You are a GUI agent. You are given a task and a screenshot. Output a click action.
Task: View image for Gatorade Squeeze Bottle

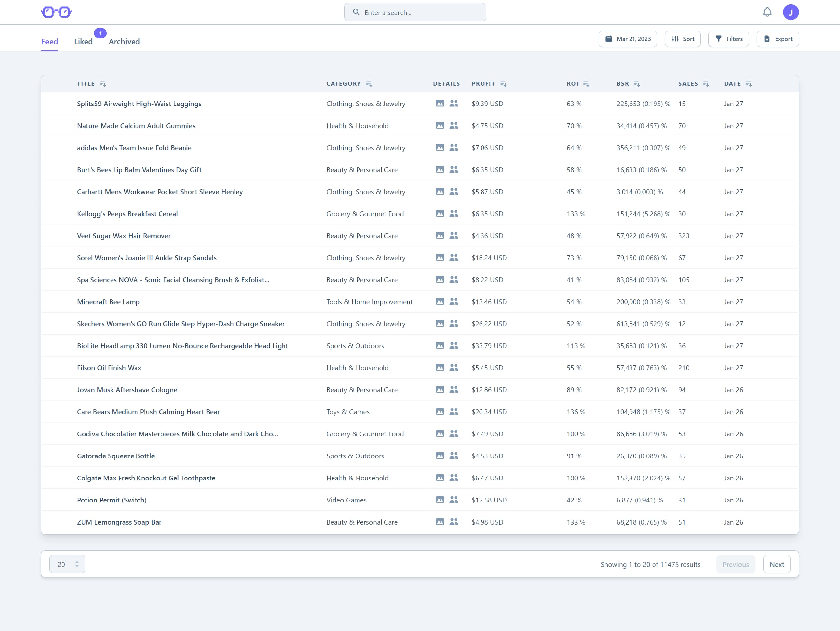pyautogui.click(x=440, y=455)
